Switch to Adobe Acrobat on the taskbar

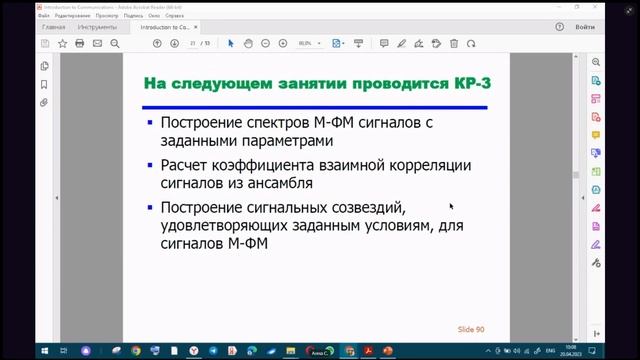pos(368,351)
